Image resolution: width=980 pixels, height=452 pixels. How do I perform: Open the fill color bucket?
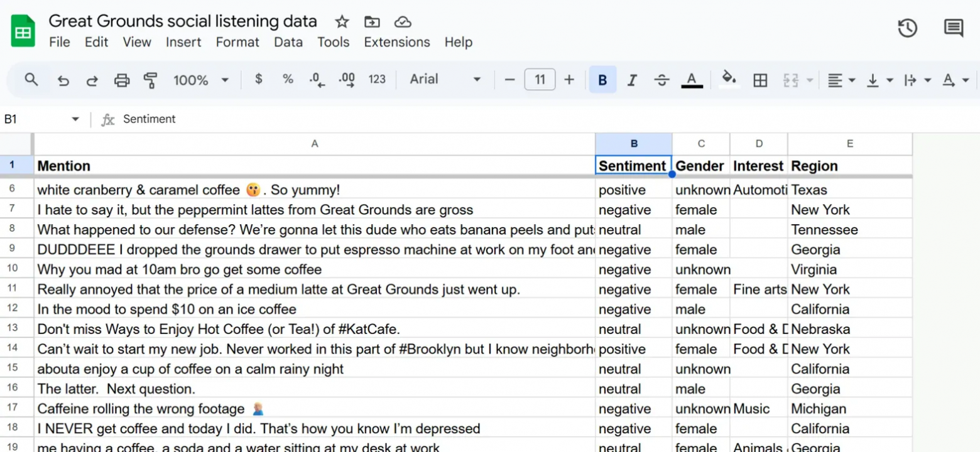[729, 79]
